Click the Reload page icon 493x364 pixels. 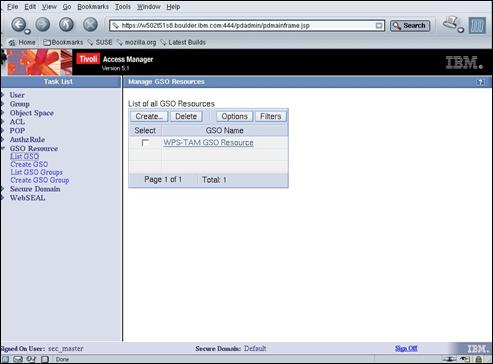[x=66, y=25]
